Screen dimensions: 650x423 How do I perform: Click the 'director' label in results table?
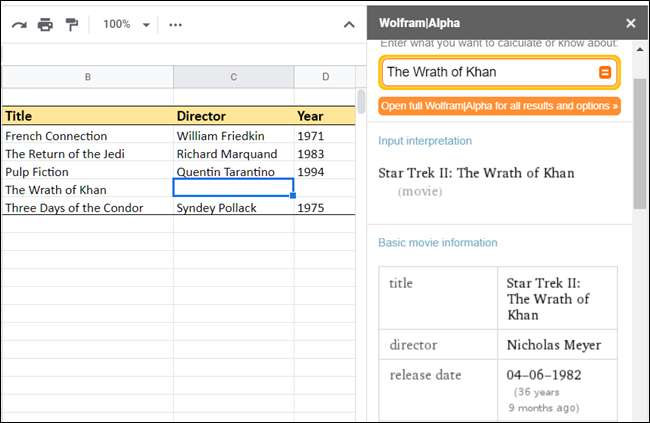click(x=413, y=345)
